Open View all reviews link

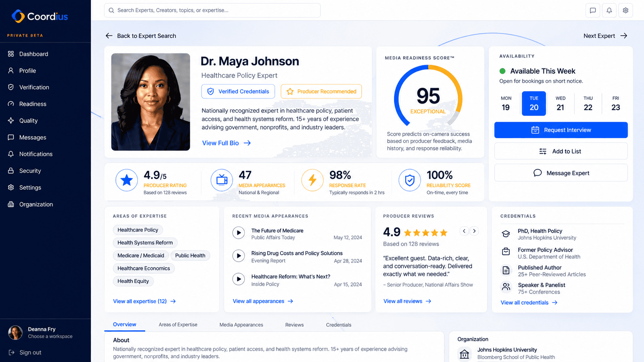407,301
